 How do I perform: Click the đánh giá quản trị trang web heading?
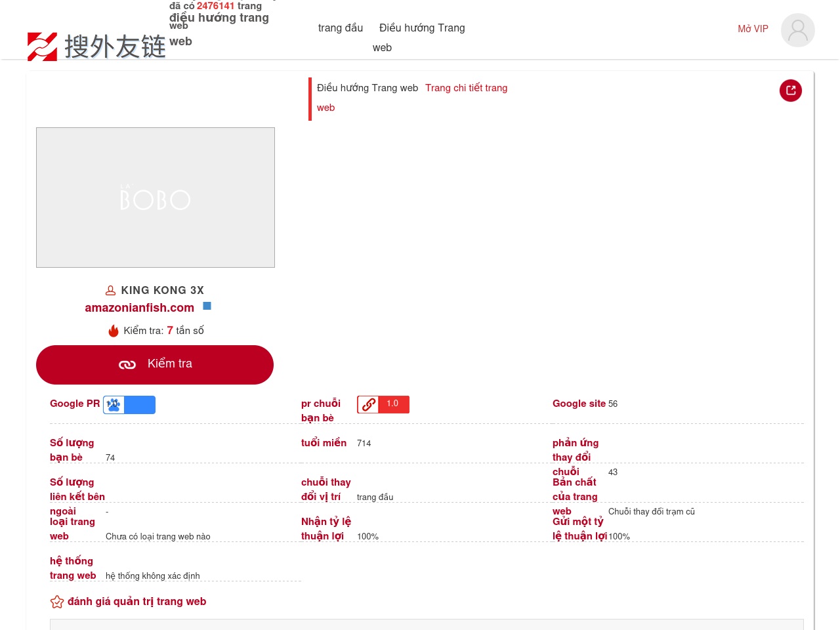(x=137, y=602)
